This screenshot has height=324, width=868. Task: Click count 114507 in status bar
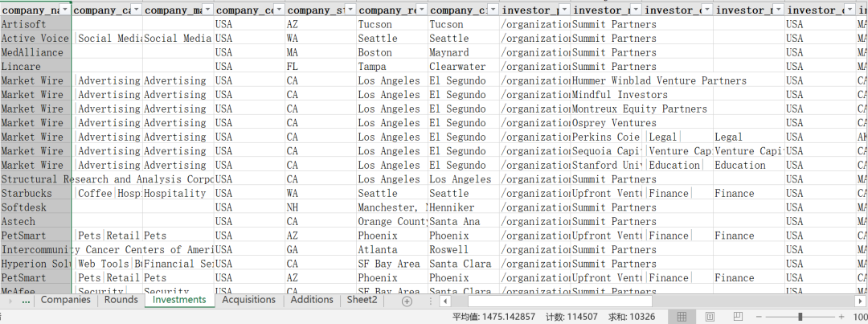click(x=572, y=317)
